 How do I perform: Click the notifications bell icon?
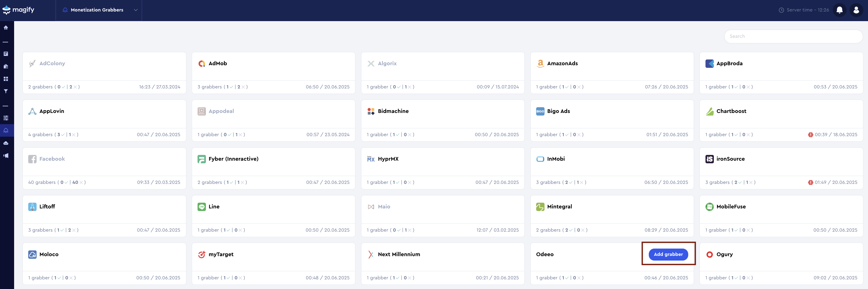[x=839, y=10]
